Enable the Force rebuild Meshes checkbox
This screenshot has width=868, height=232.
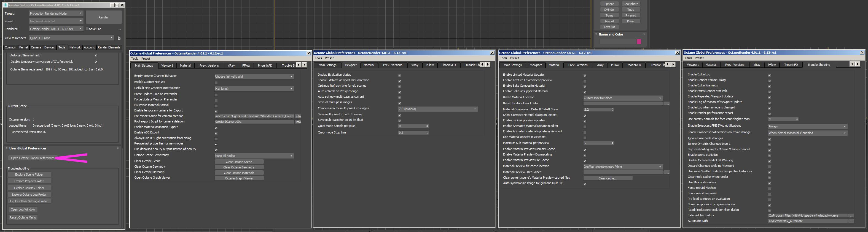[770, 189]
